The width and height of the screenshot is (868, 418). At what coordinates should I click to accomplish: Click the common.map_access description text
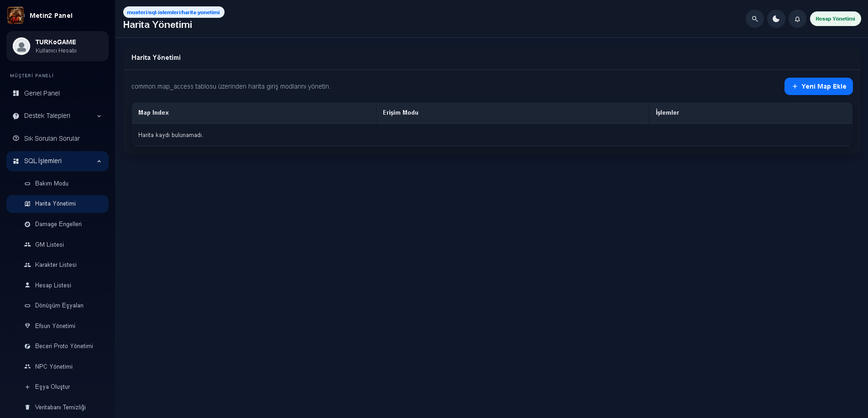coord(231,86)
